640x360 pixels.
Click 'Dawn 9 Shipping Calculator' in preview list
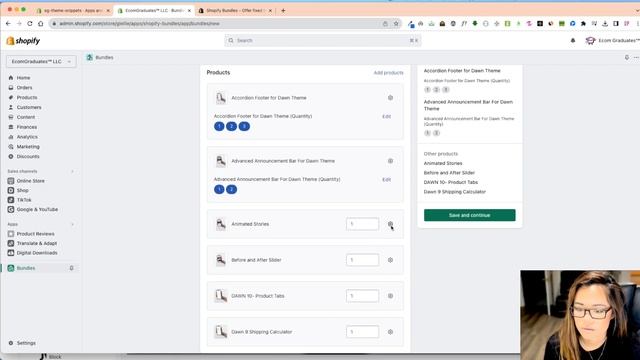[455, 192]
